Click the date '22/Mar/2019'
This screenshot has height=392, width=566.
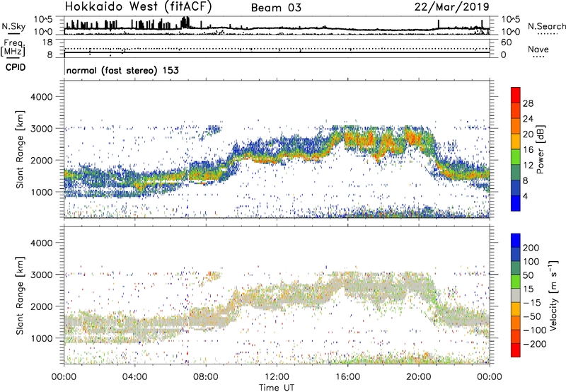coord(452,7)
